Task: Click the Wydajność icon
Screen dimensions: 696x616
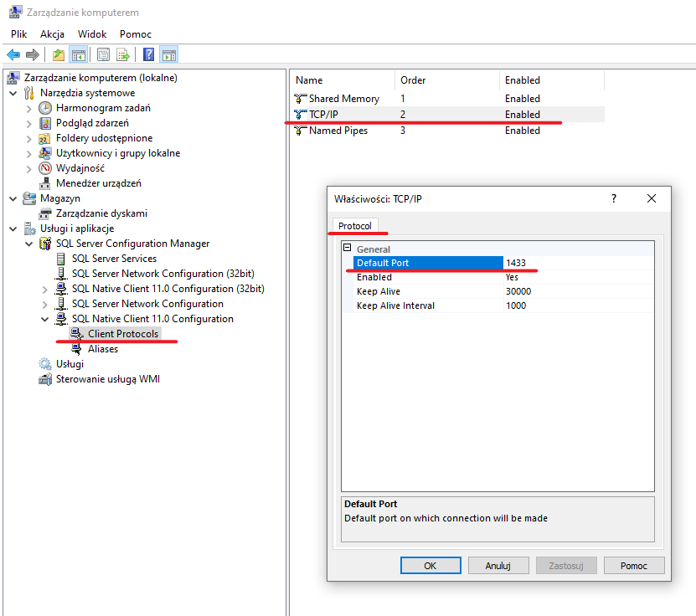Action: click(45, 168)
